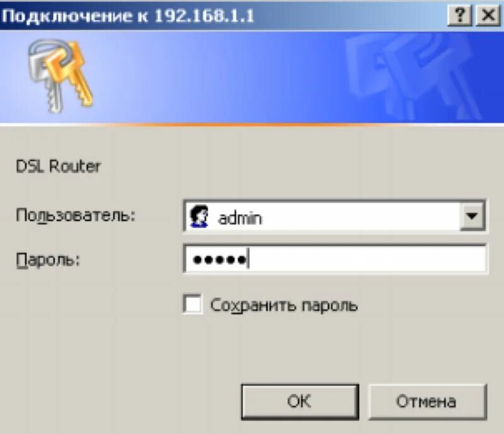Enable the Сохранить пароль checkbox

point(193,304)
